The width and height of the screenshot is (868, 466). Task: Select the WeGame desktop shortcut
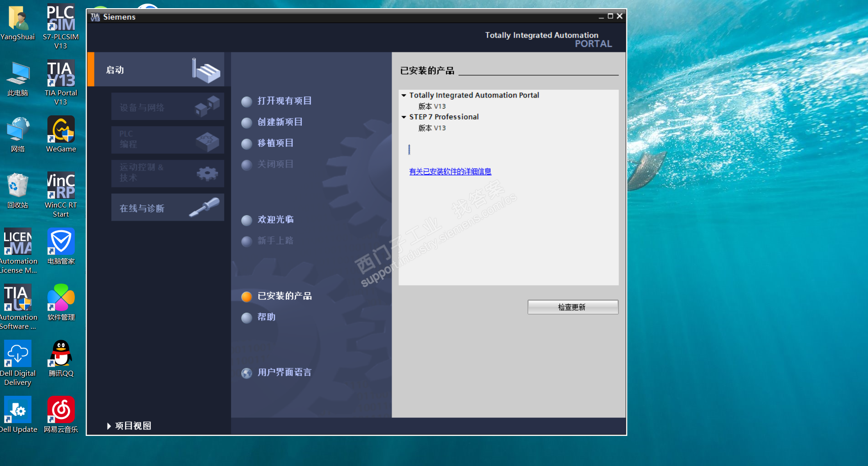61,135
